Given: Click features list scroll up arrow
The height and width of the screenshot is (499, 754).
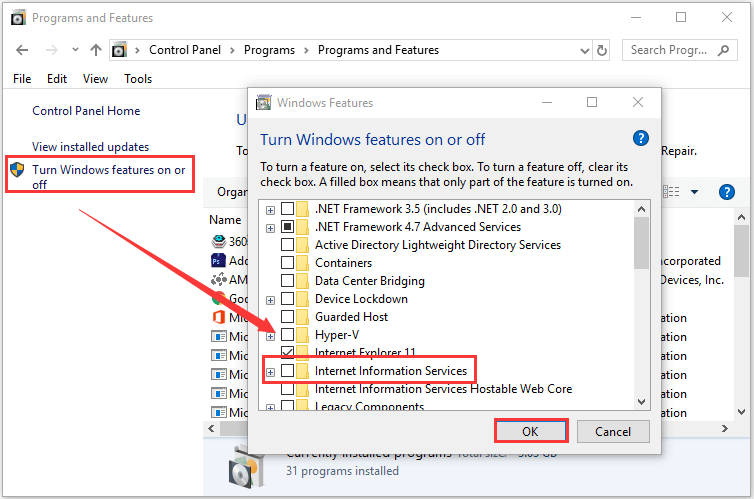Looking at the screenshot, I should (641, 209).
